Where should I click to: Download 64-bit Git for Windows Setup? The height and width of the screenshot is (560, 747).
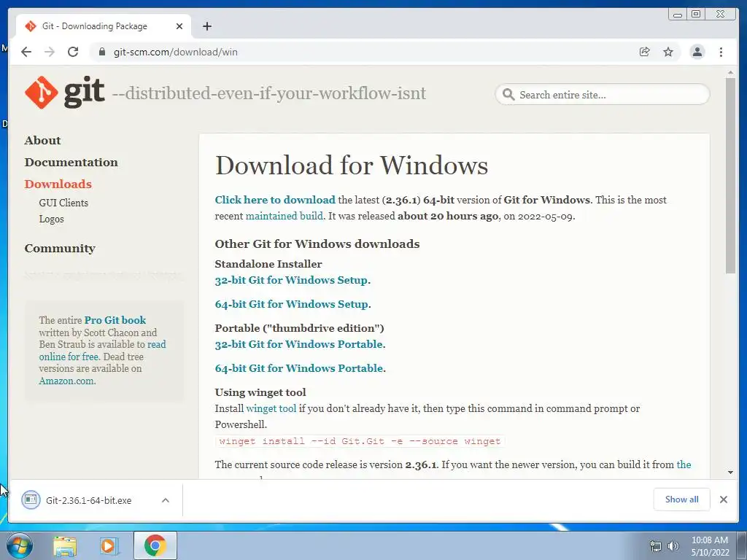pos(292,304)
